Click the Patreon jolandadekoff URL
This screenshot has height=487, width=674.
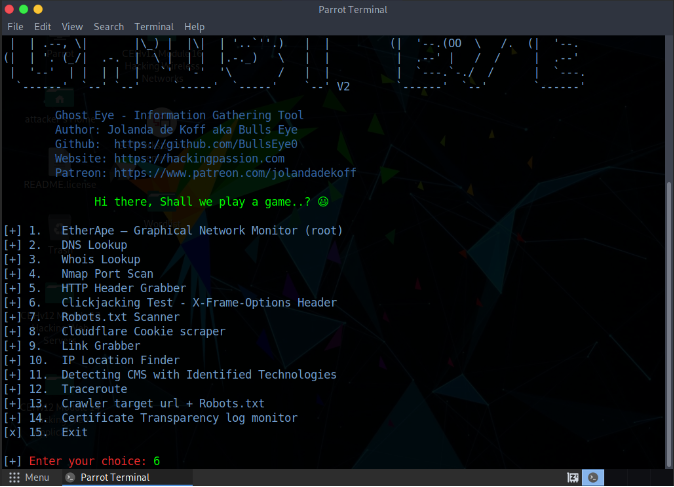coord(234,173)
